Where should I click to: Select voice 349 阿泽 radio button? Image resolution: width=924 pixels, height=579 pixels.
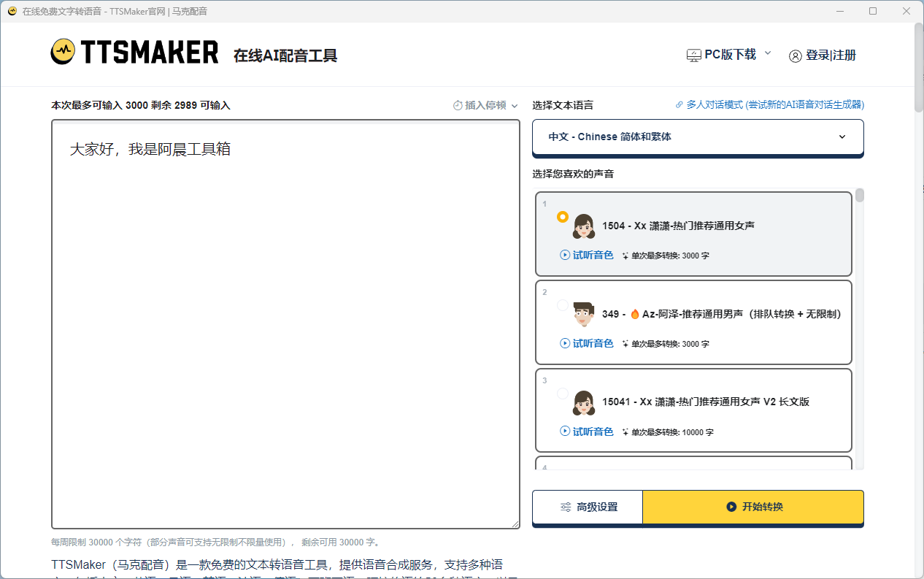coord(563,305)
